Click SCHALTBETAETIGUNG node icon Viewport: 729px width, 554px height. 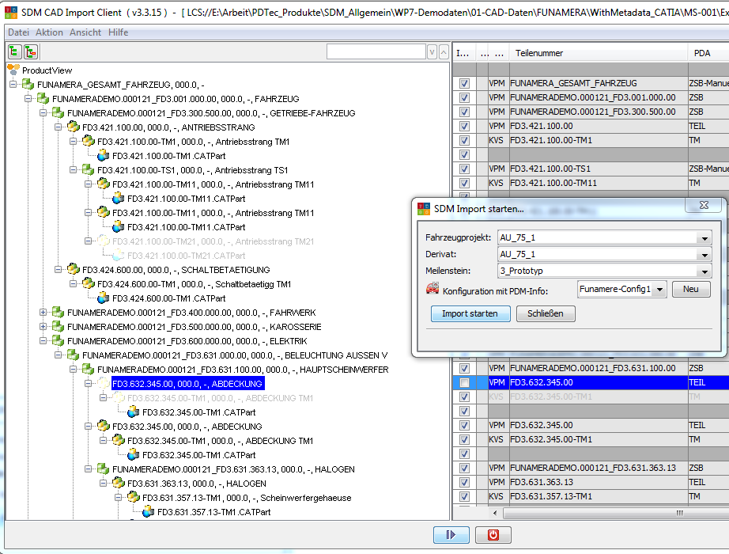coord(73,270)
